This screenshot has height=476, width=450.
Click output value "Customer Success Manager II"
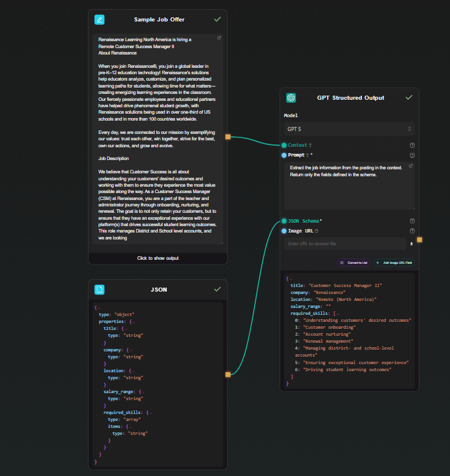(345, 286)
